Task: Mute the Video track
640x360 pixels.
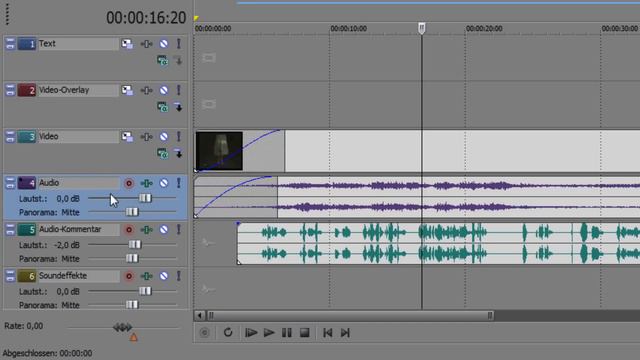Action: coord(164,137)
